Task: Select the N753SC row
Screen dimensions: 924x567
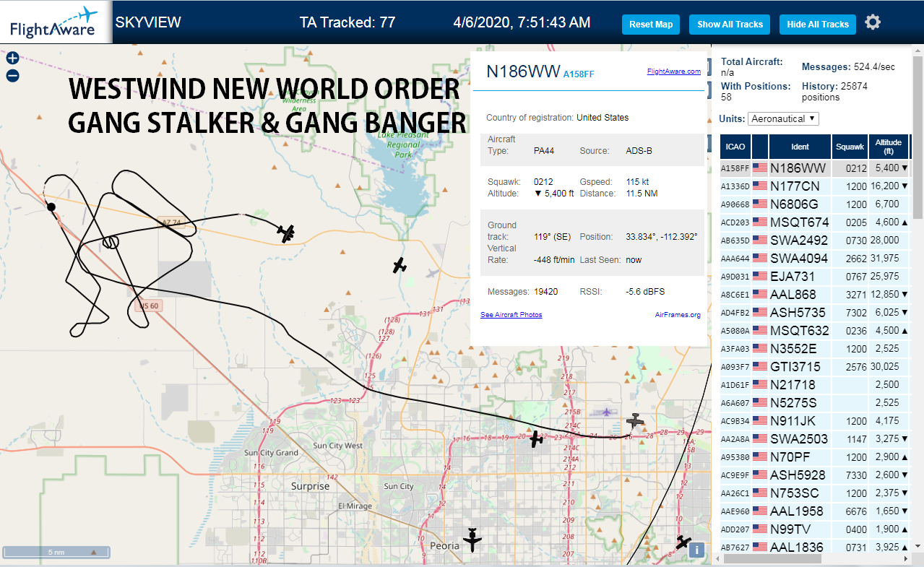Action: 815,493
